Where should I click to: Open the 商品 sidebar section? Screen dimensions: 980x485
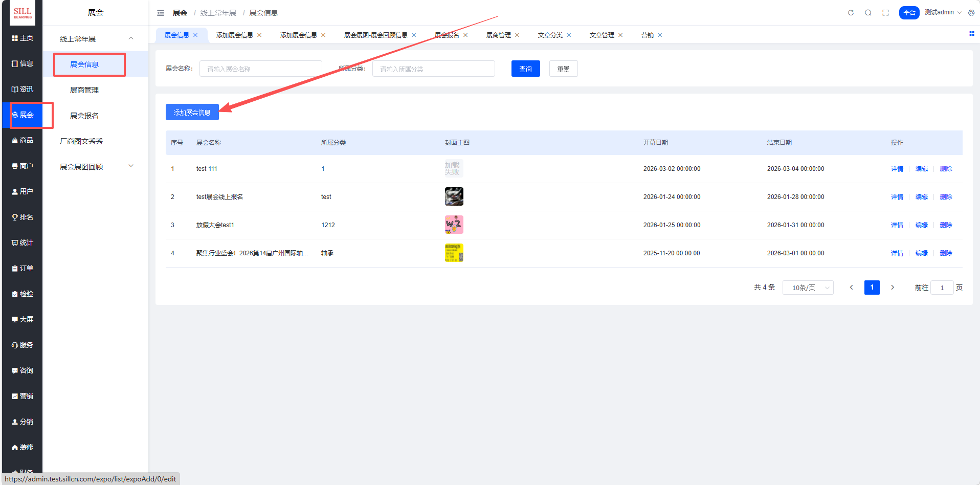click(23, 140)
